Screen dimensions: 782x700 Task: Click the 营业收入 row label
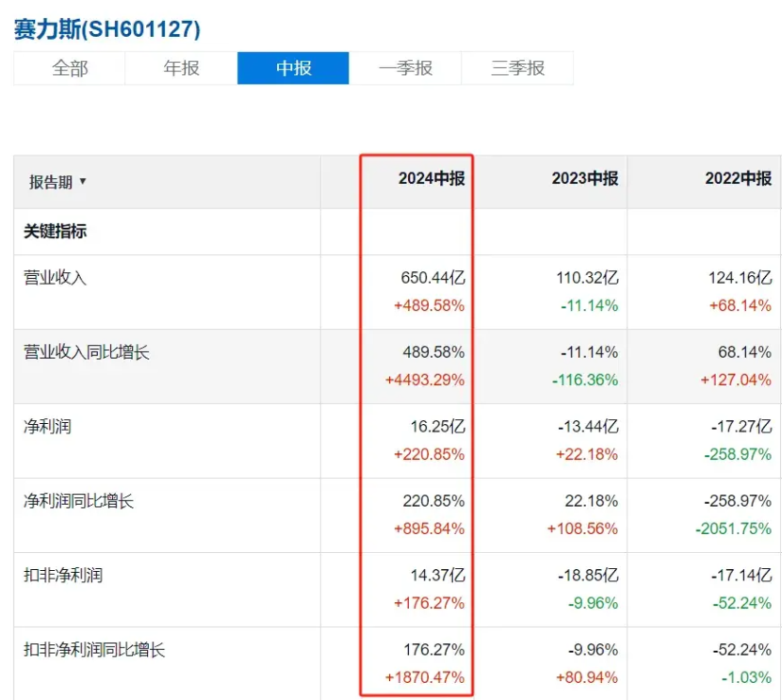(x=55, y=277)
